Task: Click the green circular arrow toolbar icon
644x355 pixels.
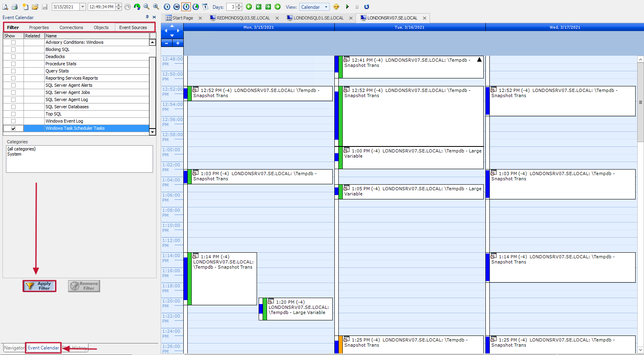Action: (x=137, y=7)
